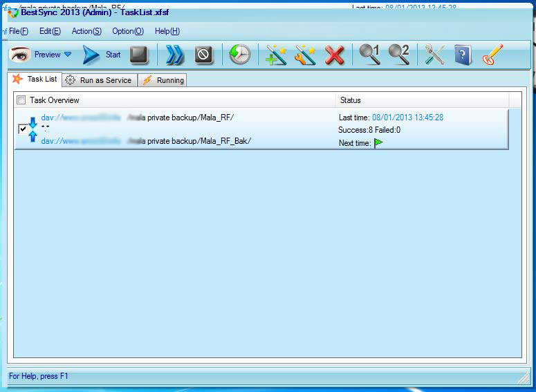Click the Task Overview column header
This screenshot has width=536, height=392.
point(175,100)
